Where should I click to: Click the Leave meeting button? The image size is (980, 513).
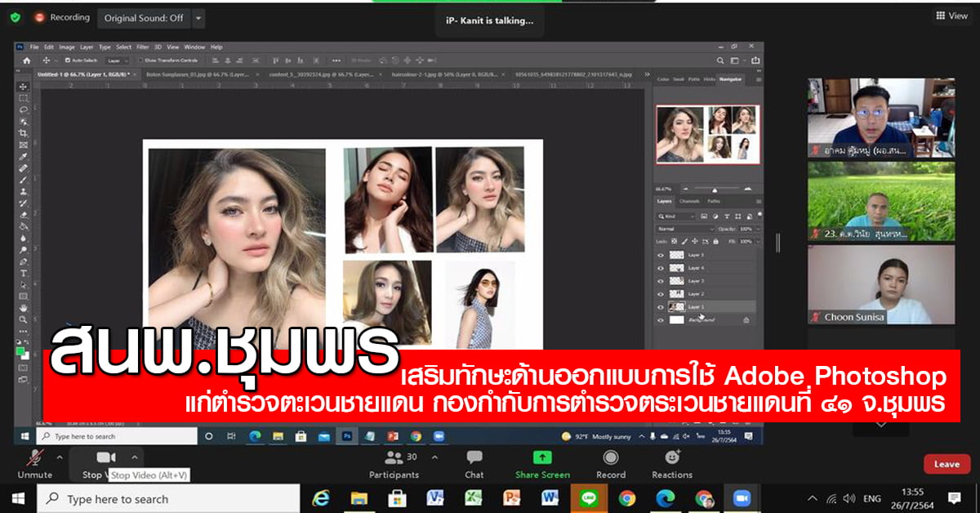(947, 464)
